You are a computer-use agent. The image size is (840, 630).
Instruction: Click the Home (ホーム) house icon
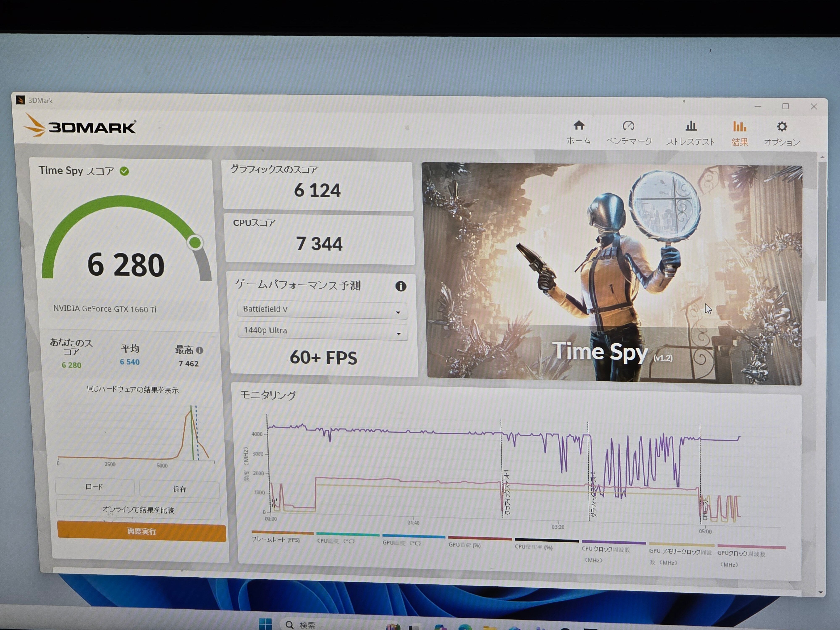pos(579,126)
